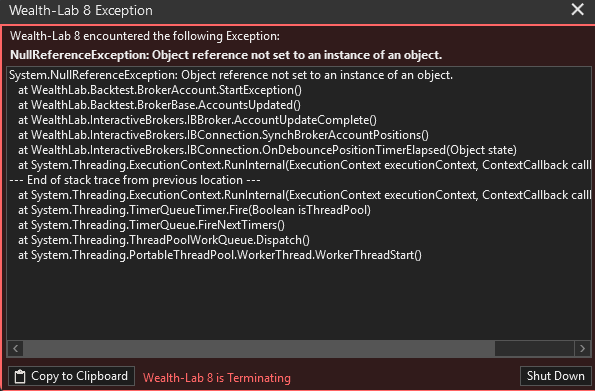The height and width of the screenshot is (391, 595).
Task: Click the TimerQueueTimer.Fire stack line
Action: 194,210
